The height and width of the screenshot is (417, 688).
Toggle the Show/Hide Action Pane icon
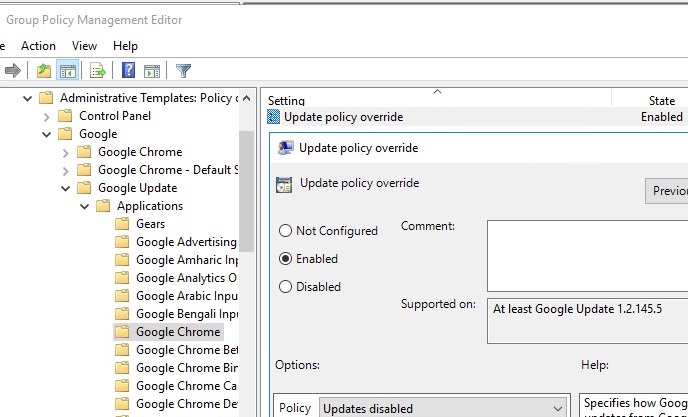coord(152,70)
